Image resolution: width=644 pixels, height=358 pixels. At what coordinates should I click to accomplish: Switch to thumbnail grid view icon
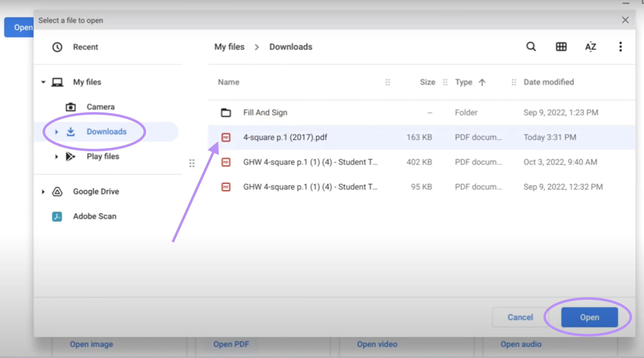561,47
